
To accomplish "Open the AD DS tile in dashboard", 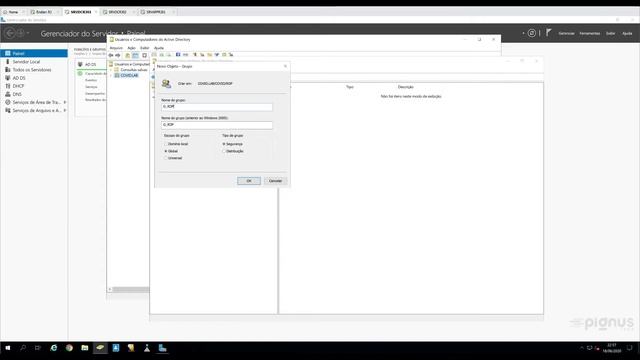I will tap(91, 64).
